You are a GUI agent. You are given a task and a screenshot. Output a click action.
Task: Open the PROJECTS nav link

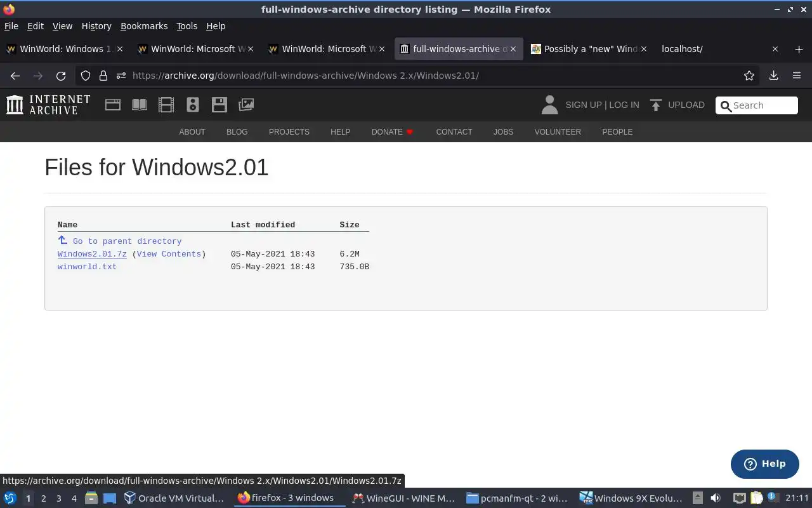pos(289,132)
